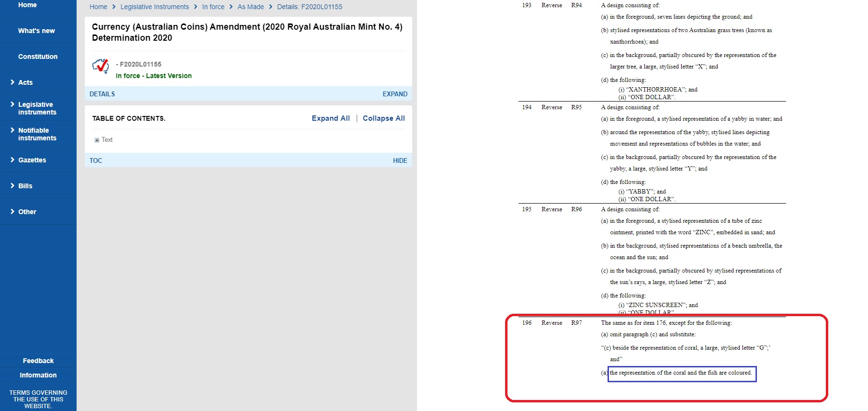Expand All table of contents entries
The image size is (868, 411).
(331, 118)
